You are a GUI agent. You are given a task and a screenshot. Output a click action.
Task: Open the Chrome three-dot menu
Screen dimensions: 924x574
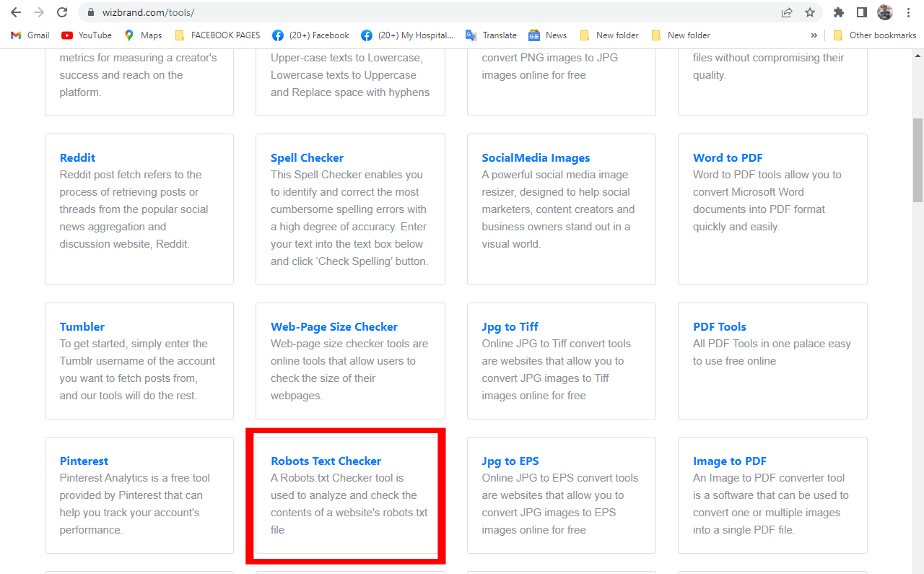coord(908,12)
